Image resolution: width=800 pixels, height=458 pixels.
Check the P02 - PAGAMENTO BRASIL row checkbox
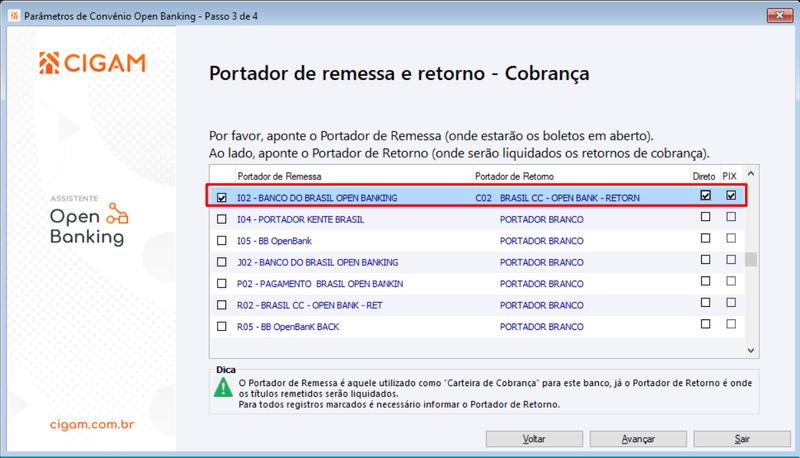tap(221, 283)
